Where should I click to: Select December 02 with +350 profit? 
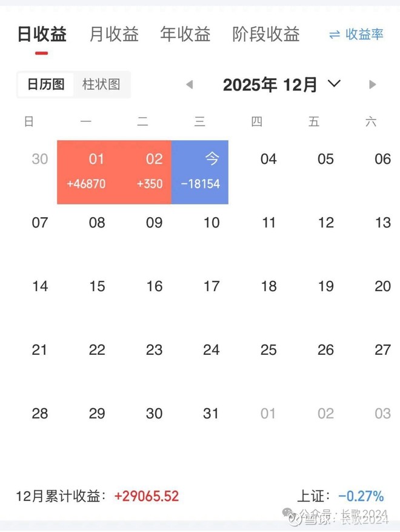(x=152, y=172)
